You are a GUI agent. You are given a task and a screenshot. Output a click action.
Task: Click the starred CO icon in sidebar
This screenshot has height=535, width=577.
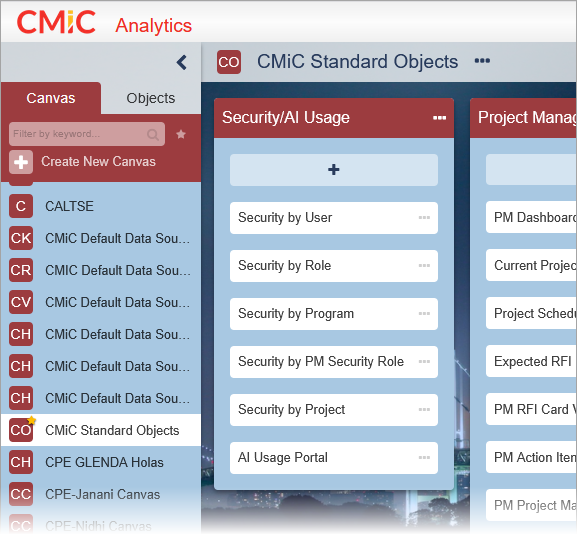pos(21,430)
